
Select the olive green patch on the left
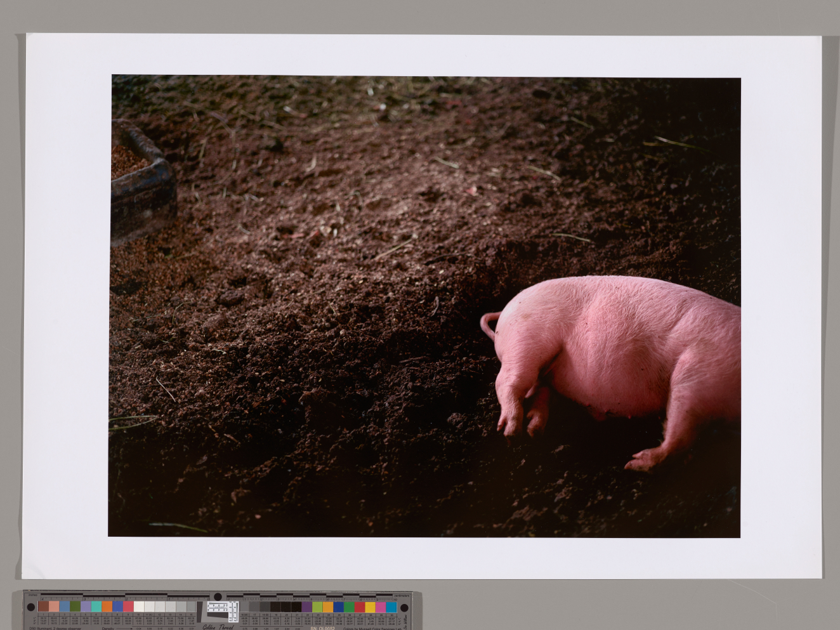click(x=75, y=607)
